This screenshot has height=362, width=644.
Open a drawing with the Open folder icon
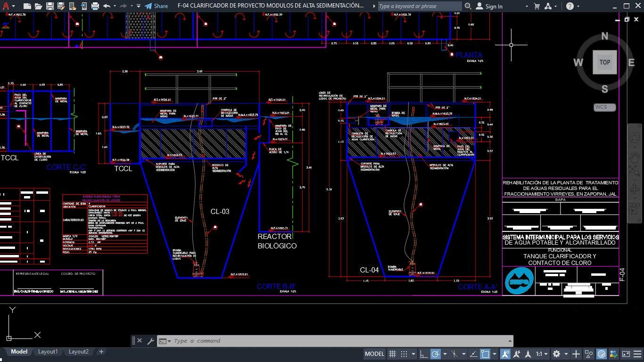tap(39, 6)
